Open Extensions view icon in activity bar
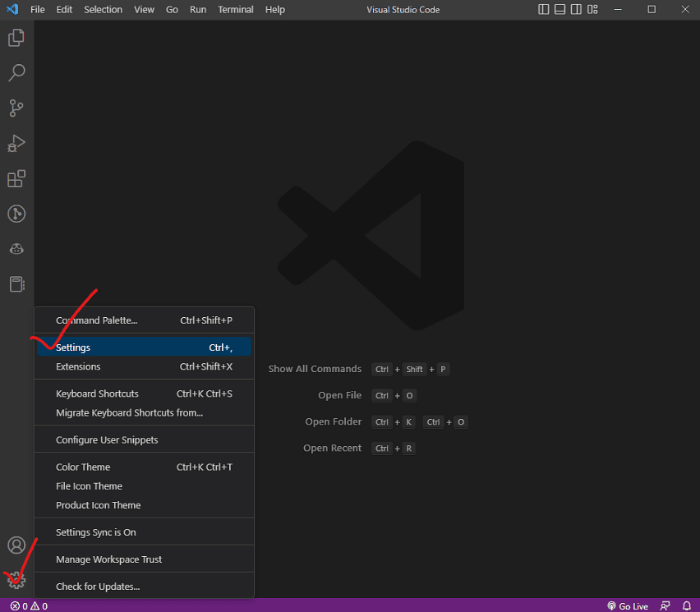700x612 pixels. point(16,178)
